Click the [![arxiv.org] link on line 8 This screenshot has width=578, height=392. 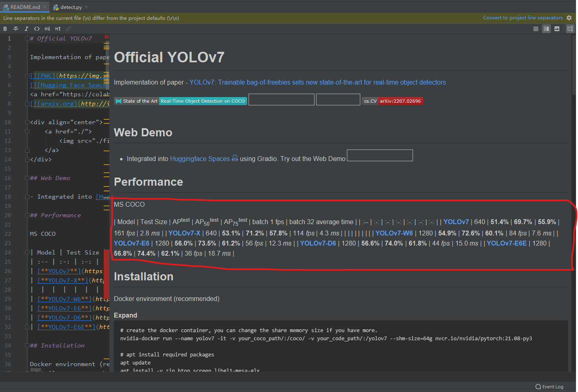(x=53, y=104)
